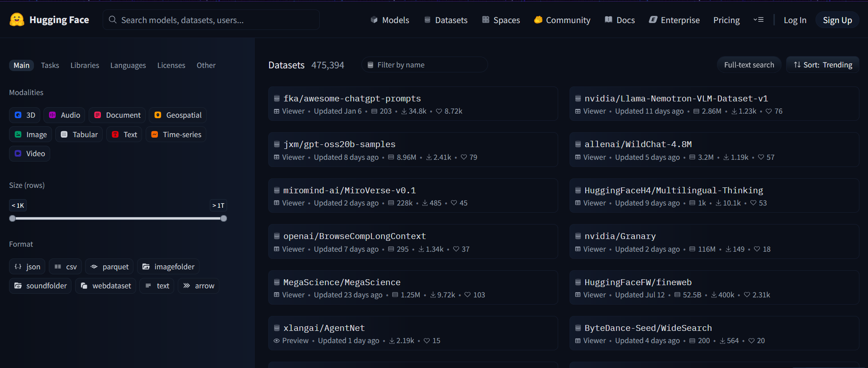Switch to the Licenses filter tab

tap(171, 65)
